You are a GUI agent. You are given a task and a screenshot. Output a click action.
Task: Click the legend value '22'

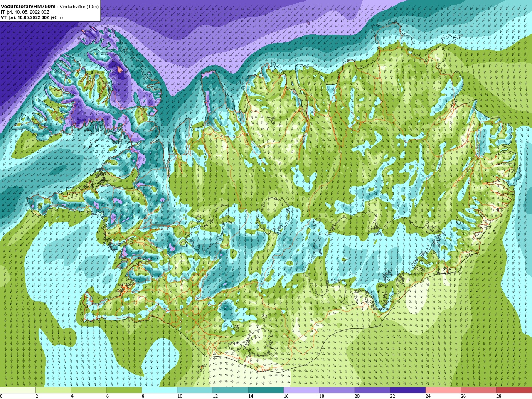(x=393, y=396)
